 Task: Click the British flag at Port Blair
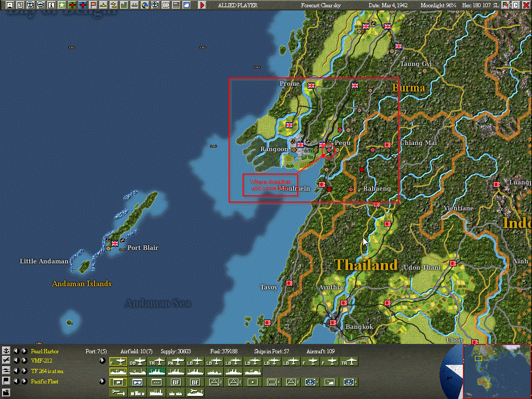coord(115,243)
